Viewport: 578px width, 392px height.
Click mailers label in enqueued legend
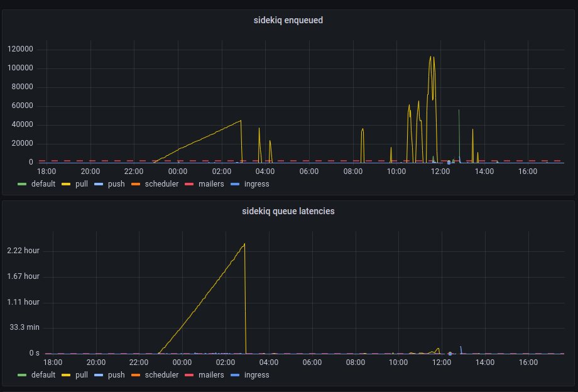(211, 184)
